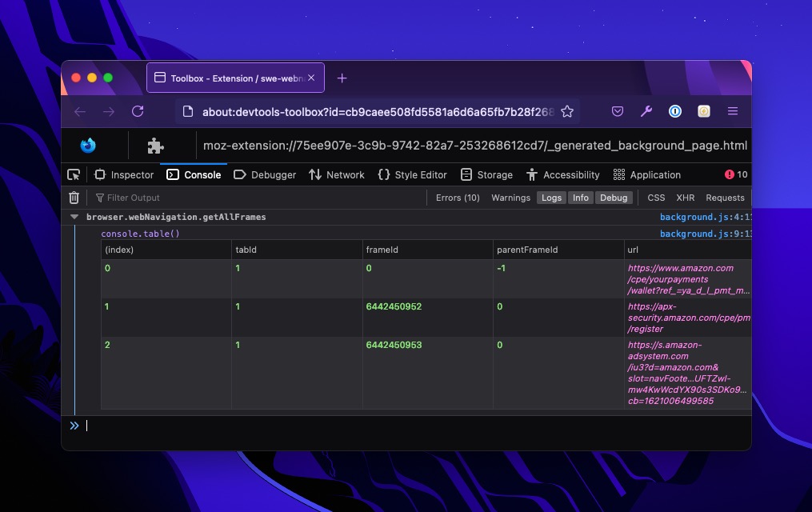The width and height of the screenshot is (812, 512).
Task: Minimize window with yellow button
Action: point(92,78)
